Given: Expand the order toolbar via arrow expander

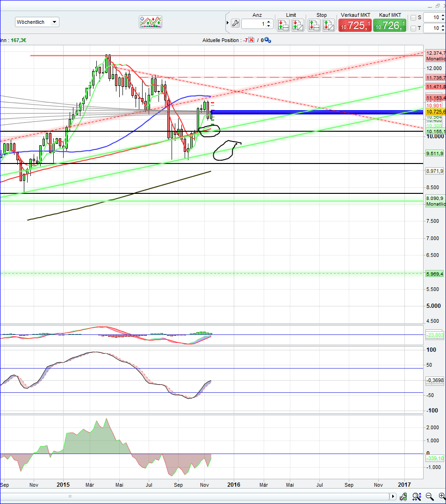Looking at the screenshot, I should tap(227, 22).
